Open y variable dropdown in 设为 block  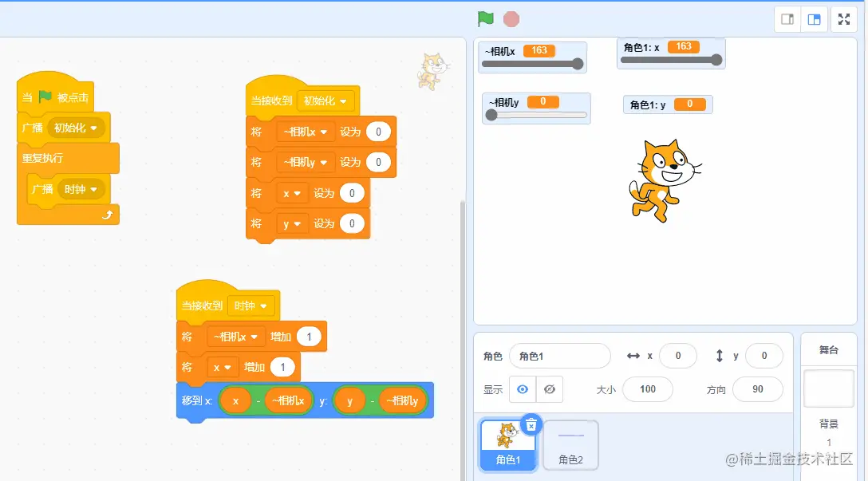[x=292, y=223]
